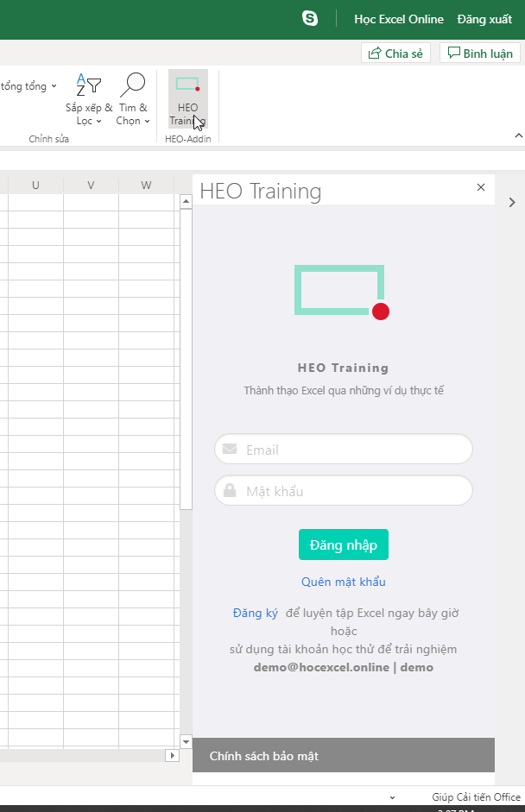This screenshot has height=812, width=525.
Task: Open the tổng sum dropdown arrow
Action: pos(54,86)
